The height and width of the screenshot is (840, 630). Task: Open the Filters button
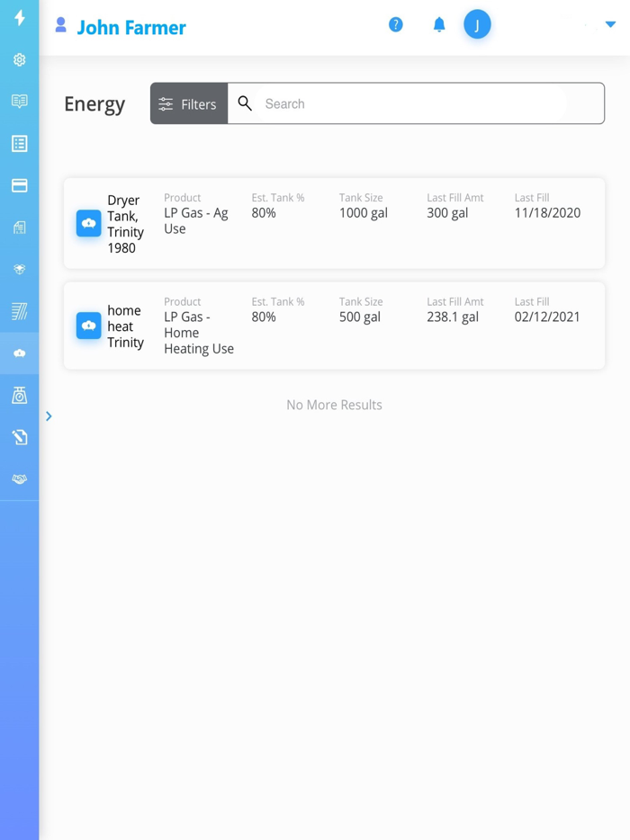189,103
